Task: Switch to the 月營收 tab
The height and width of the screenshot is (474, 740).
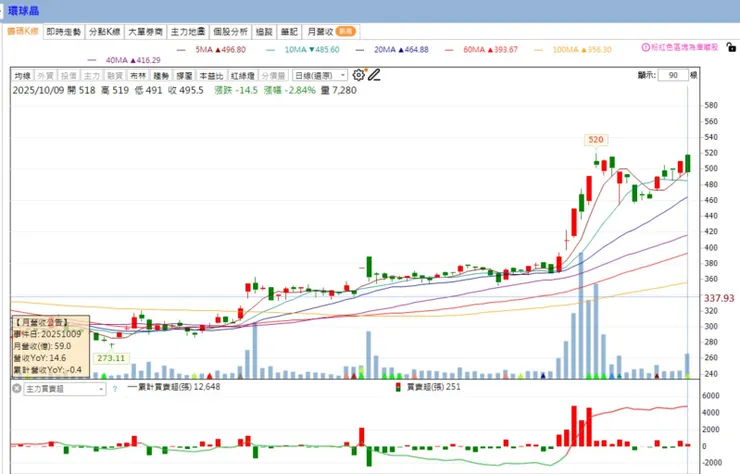Action: click(x=331, y=32)
